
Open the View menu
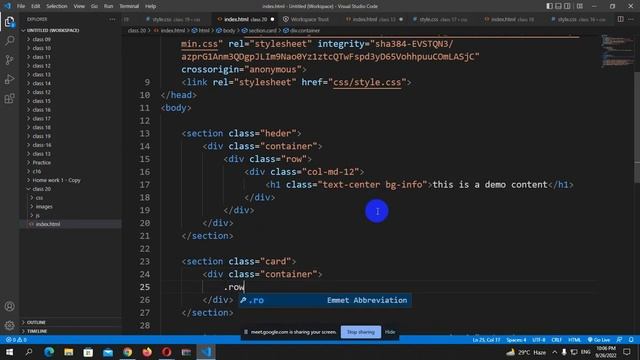click(79, 6)
